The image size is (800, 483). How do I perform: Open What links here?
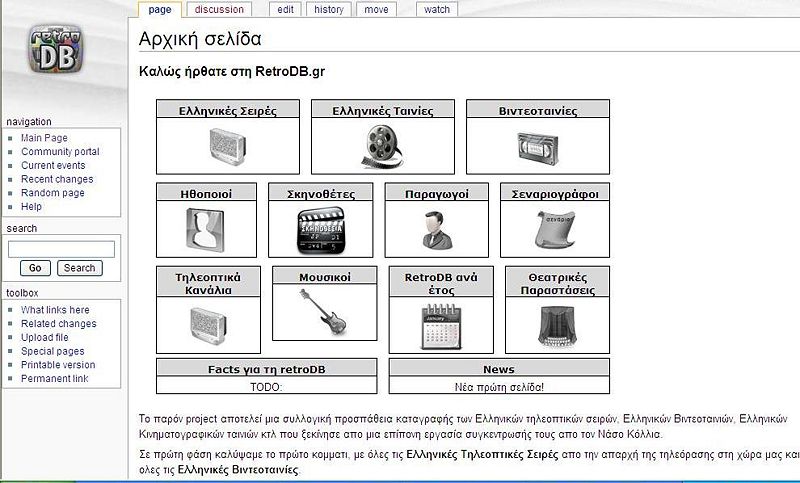tap(55, 310)
